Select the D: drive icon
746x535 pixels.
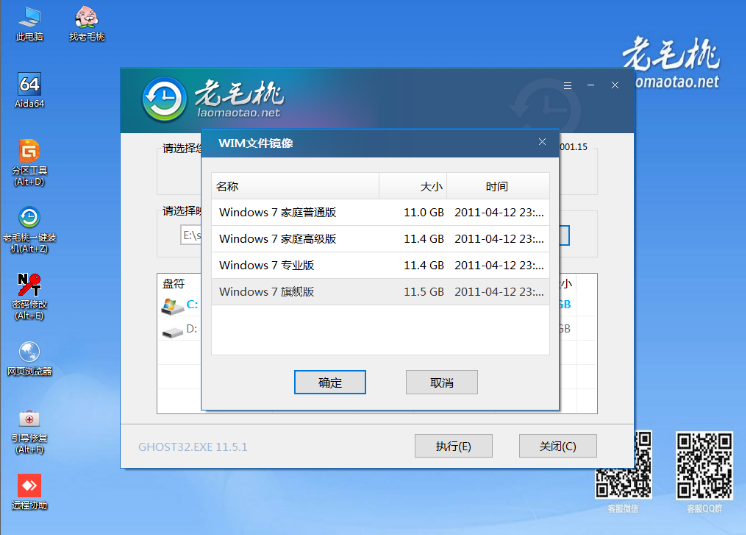[172, 331]
